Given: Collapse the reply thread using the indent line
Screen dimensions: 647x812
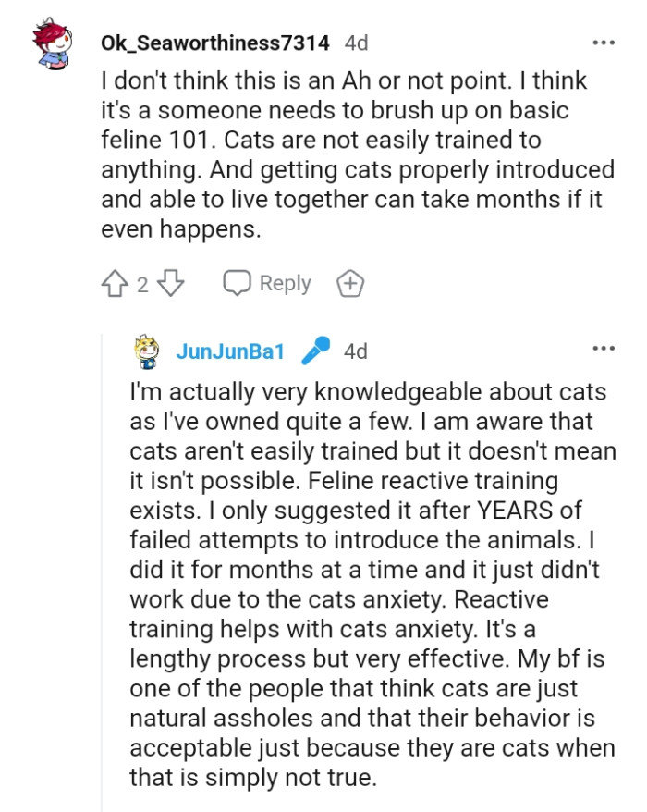Looking at the screenshot, I should (x=104, y=555).
